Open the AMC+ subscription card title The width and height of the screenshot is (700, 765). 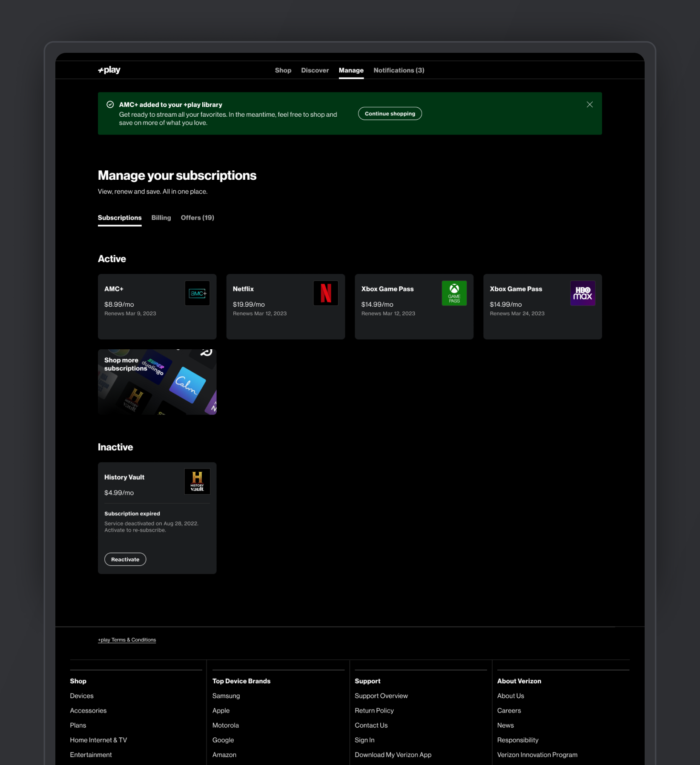point(114,289)
